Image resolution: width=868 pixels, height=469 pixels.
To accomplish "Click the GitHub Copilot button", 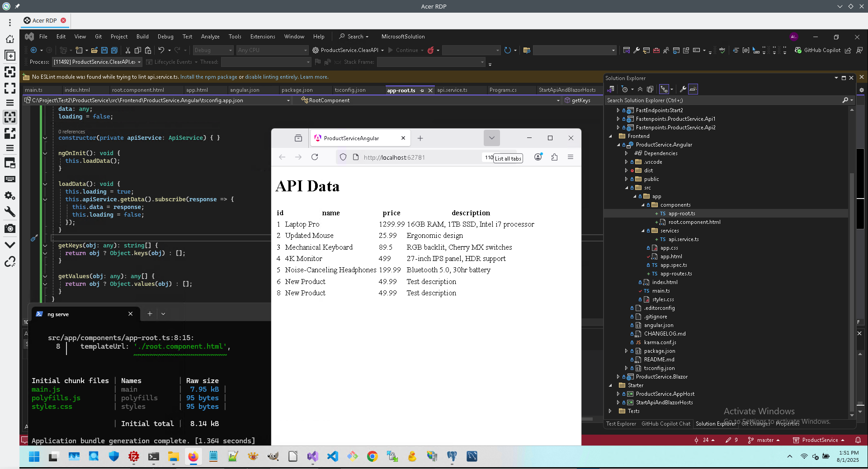I will click(x=818, y=50).
